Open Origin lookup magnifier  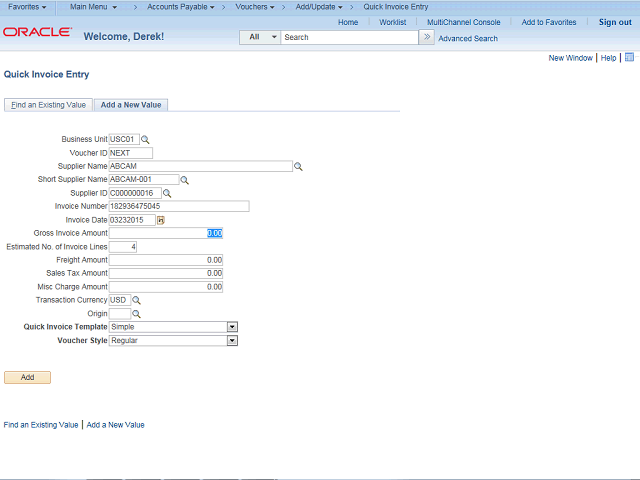click(136, 314)
